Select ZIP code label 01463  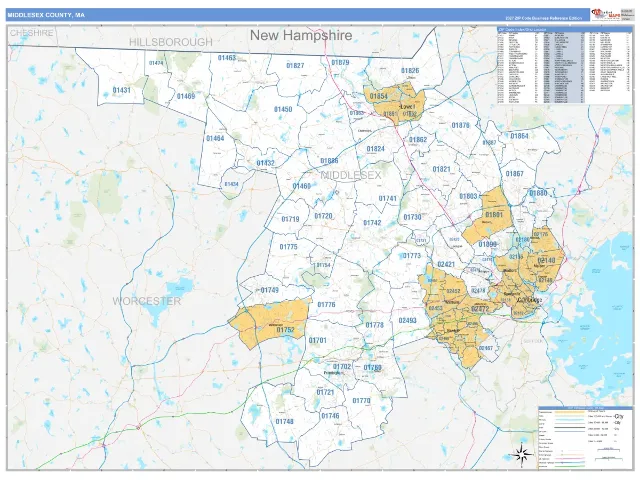(x=227, y=58)
